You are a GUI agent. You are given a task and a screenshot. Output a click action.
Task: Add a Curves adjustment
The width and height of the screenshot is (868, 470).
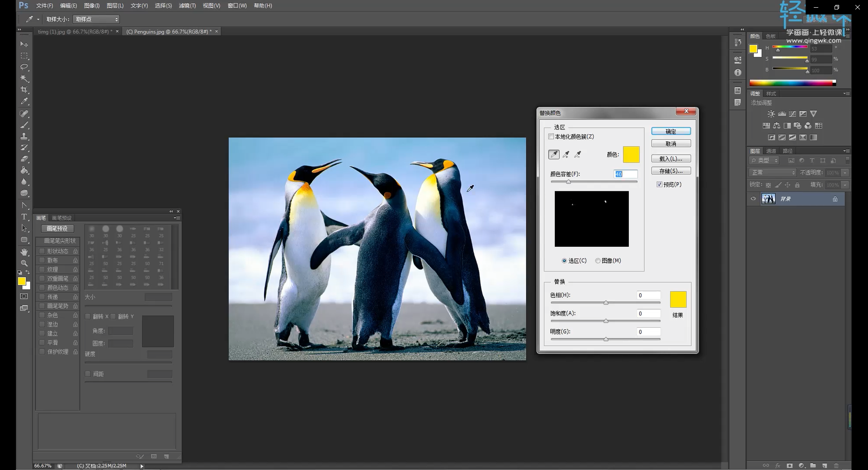(x=793, y=114)
